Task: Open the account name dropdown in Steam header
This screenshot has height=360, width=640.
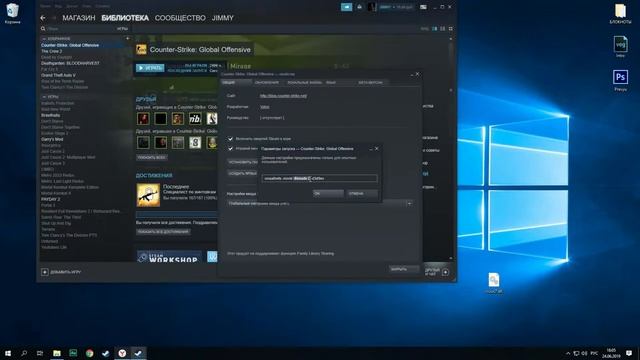Action: [x=396, y=7]
